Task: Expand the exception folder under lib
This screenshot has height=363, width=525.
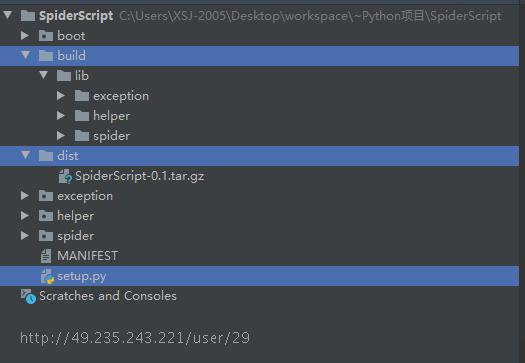Action: pyautogui.click(x=61, y=96)
